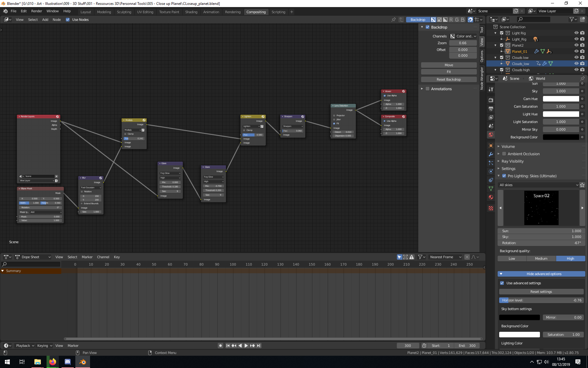The image size is (588, 368).
Task: Open Firefox from Windows taskbar
Action: point(53,362)
